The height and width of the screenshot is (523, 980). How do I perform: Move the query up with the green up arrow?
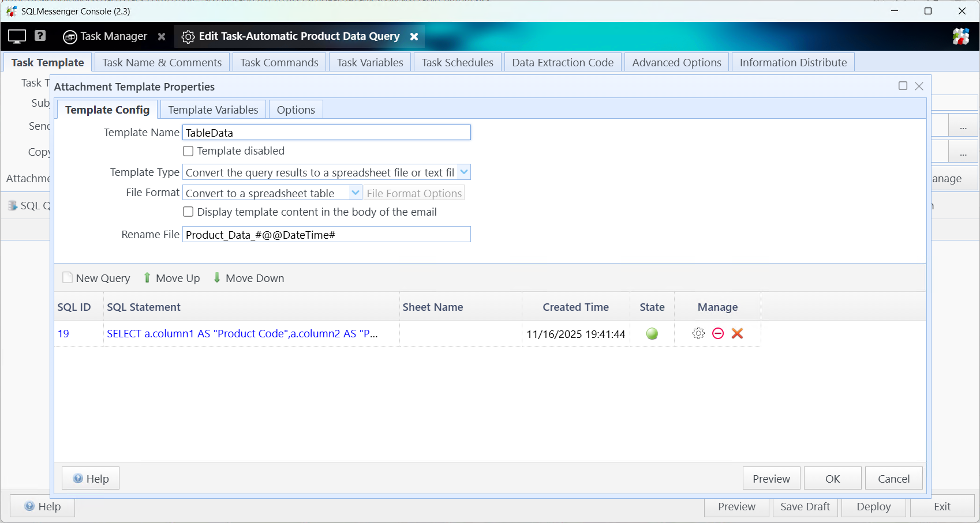147,277
